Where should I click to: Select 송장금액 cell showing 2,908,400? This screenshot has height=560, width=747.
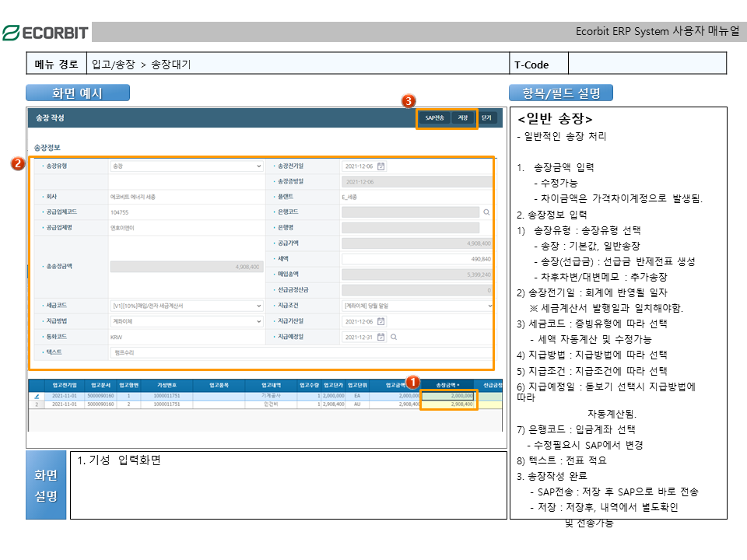click(448, 404)
